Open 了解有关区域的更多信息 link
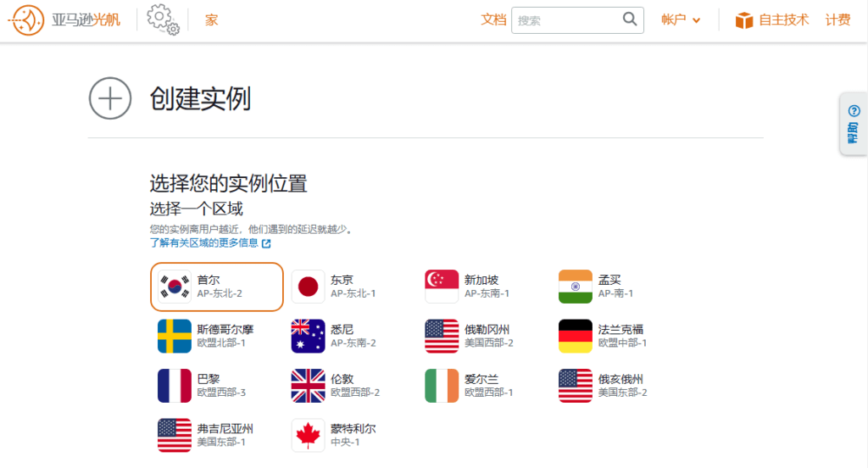The width and height of the screenshot is (868, 468). click(x=203, y=242)
